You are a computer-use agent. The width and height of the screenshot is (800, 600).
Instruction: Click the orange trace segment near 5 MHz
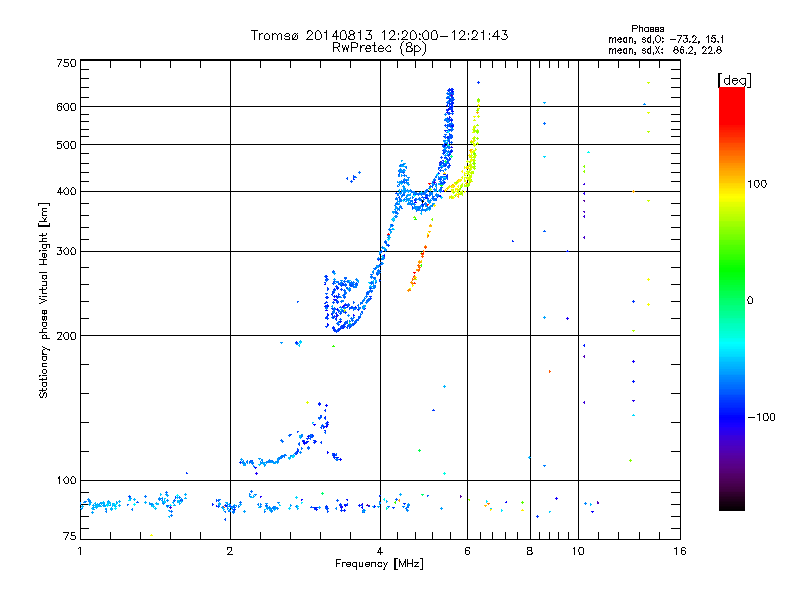(x=420, y=256)
